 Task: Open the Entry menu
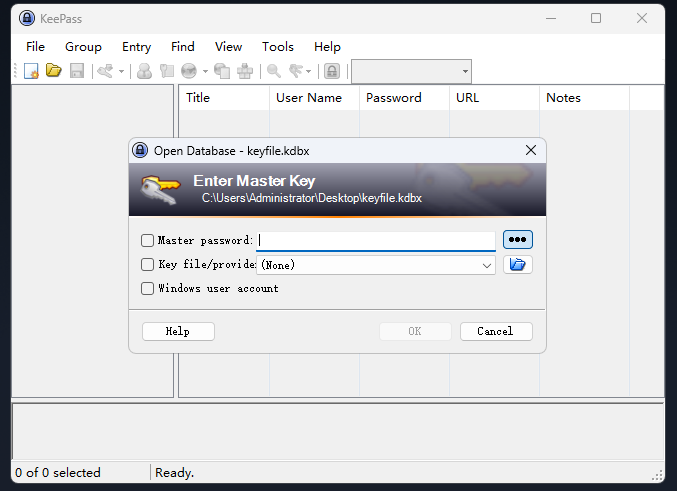tap(136, 47)
